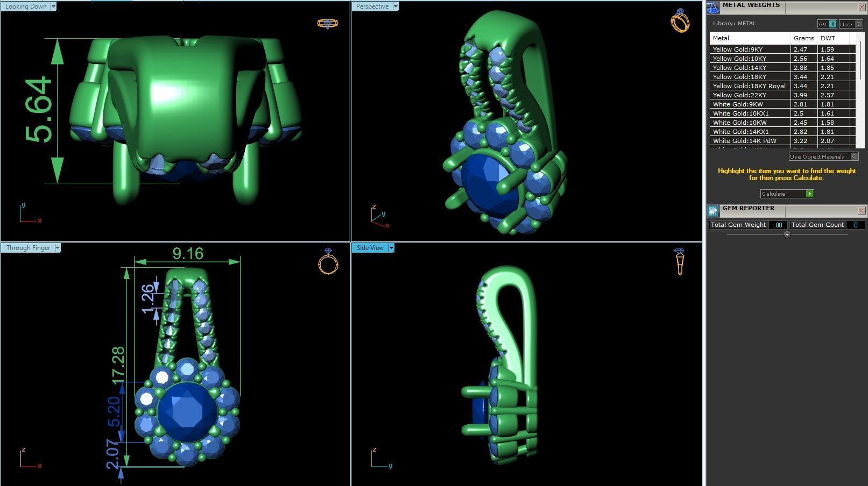Click the DWT column header
Viewport: 868px width, 486px height.
[833, 38]
